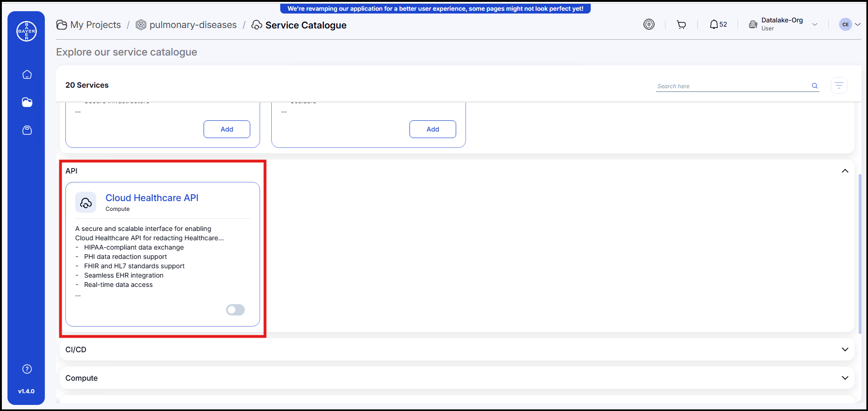Open the projects folder icon in sidebar
This screenshot has height=411, width=868.
[27, 102]
